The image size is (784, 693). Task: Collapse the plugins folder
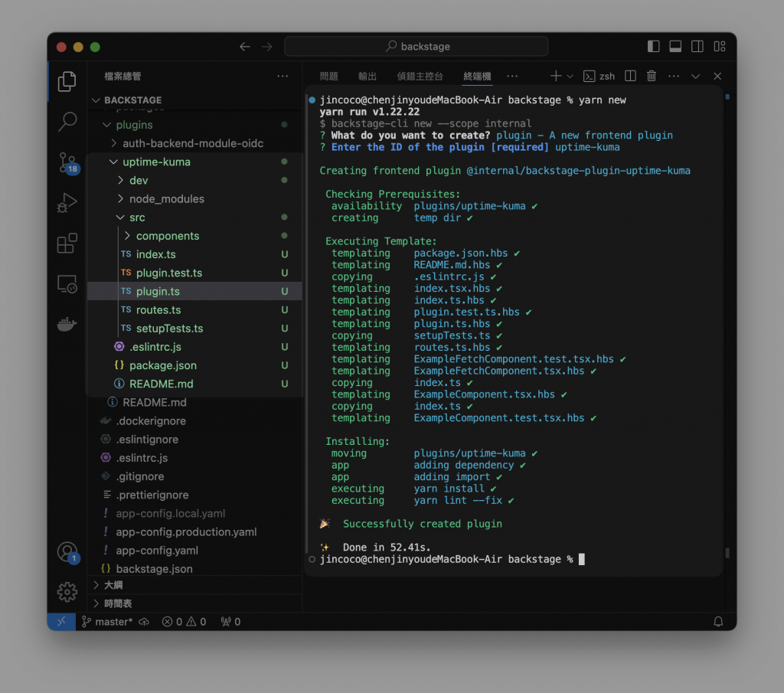click(195, 125)
